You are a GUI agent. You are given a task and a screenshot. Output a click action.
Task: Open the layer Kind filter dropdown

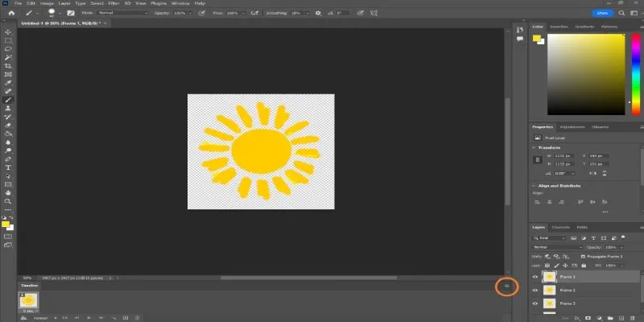(x=549, y=238)
